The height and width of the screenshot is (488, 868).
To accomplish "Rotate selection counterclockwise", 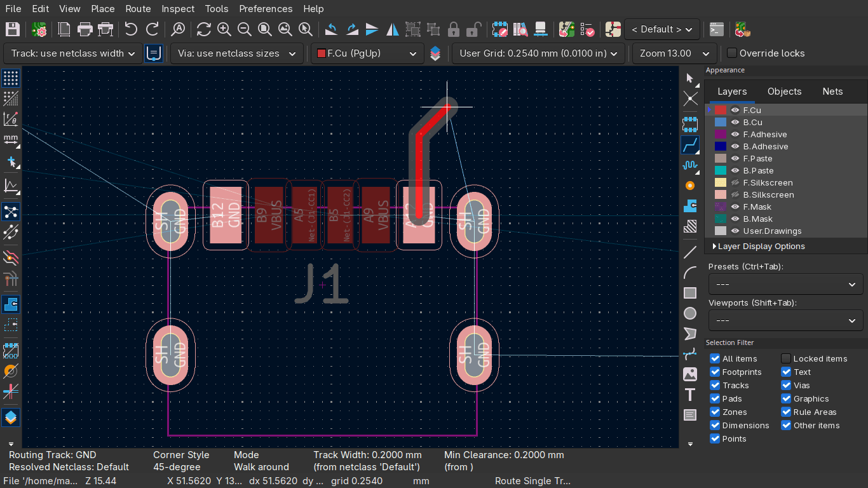I will point(331,29).
